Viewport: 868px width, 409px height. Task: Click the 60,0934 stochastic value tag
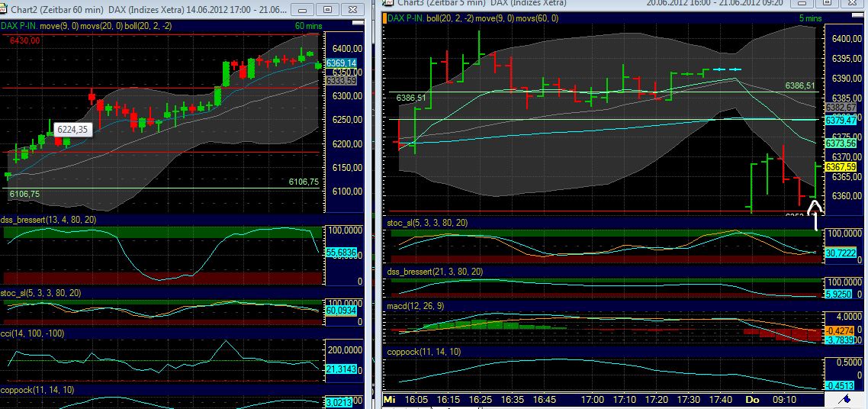342,311
